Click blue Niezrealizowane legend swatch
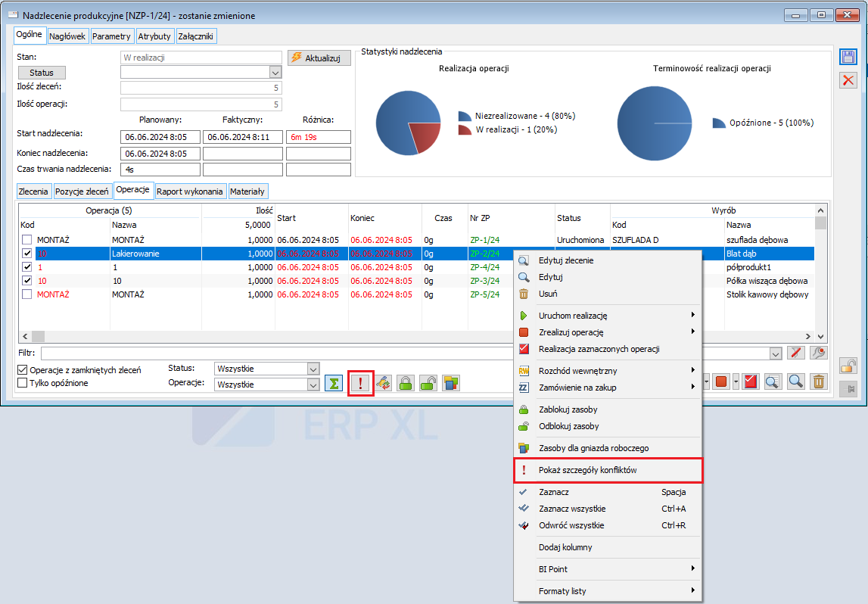 465,116
